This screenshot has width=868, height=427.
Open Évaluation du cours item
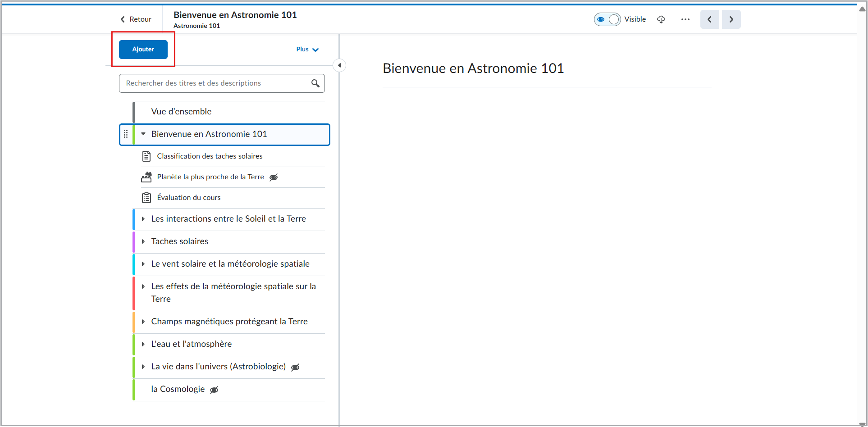tap(189, 198)
